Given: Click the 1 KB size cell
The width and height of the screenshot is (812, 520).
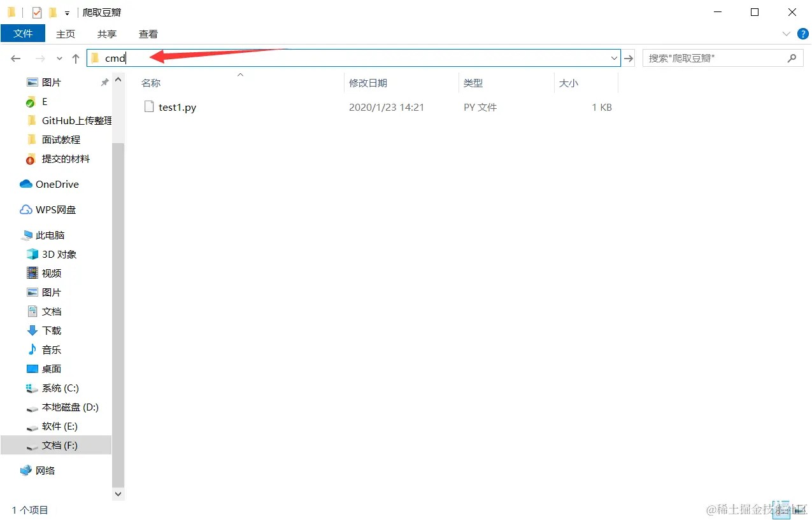Looking at the screenshot, I should click(602, 108).
